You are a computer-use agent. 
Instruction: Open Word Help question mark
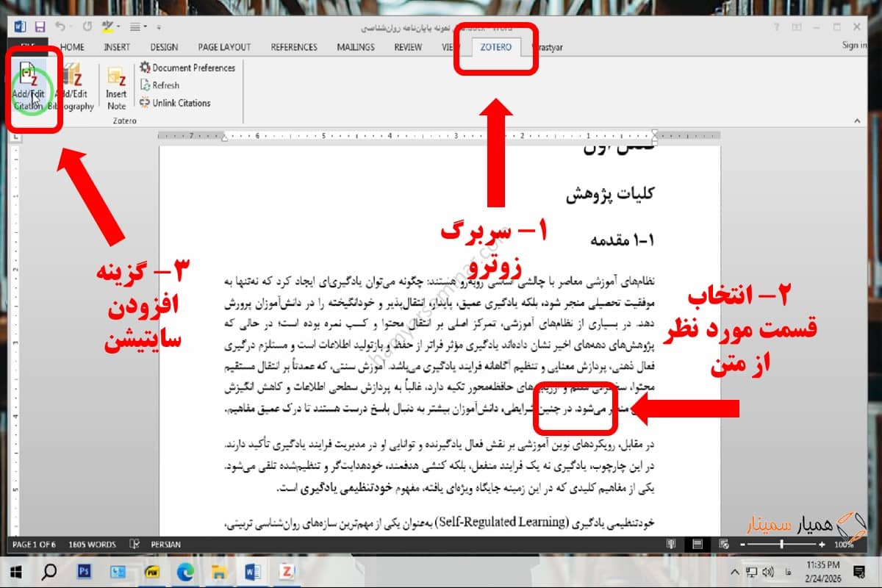(777, 26)
